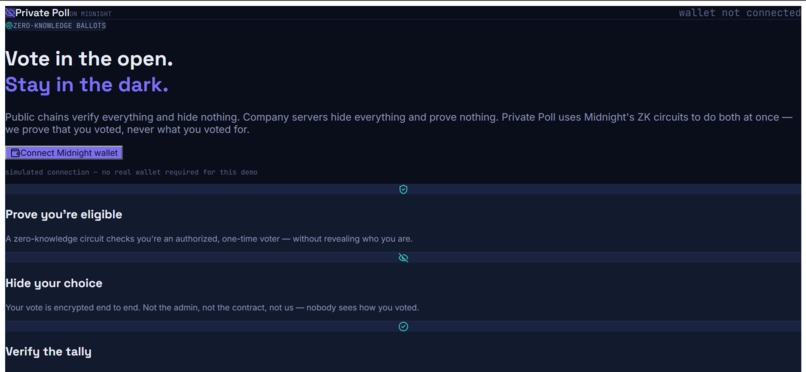Click the paragraph starting 'Public chains verify everything'
Viewport: 806px width, 372px height.
tap(399, 123)
